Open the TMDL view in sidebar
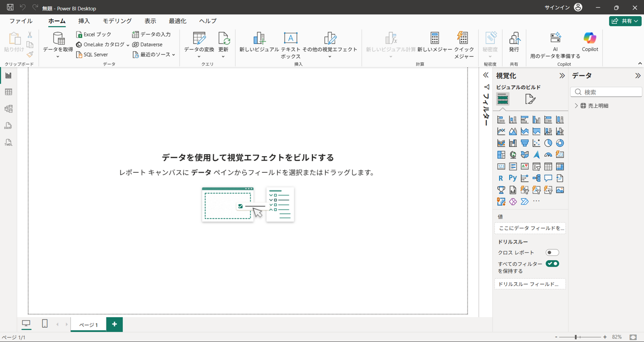 [x=8, y=142]
